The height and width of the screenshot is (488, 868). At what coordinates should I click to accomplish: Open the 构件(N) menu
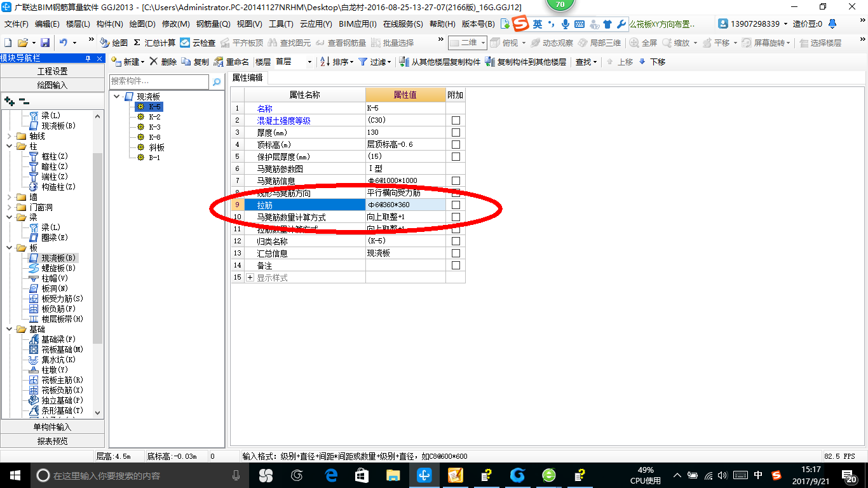(x=109, y=24)
